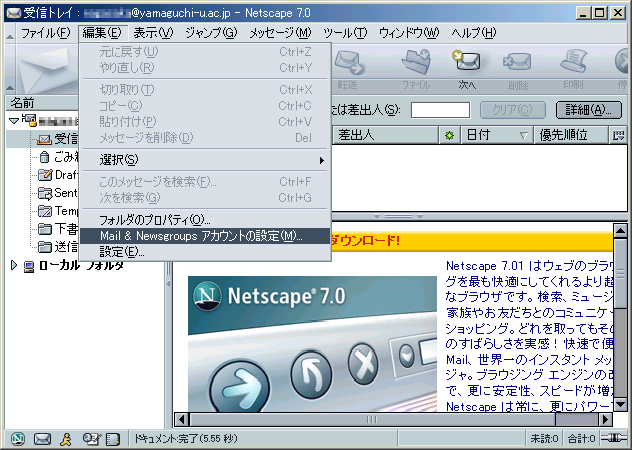Screen dimensions: 632x450
Task: Click the Forward (転送) toolbar icon
Action: point(349,62)
